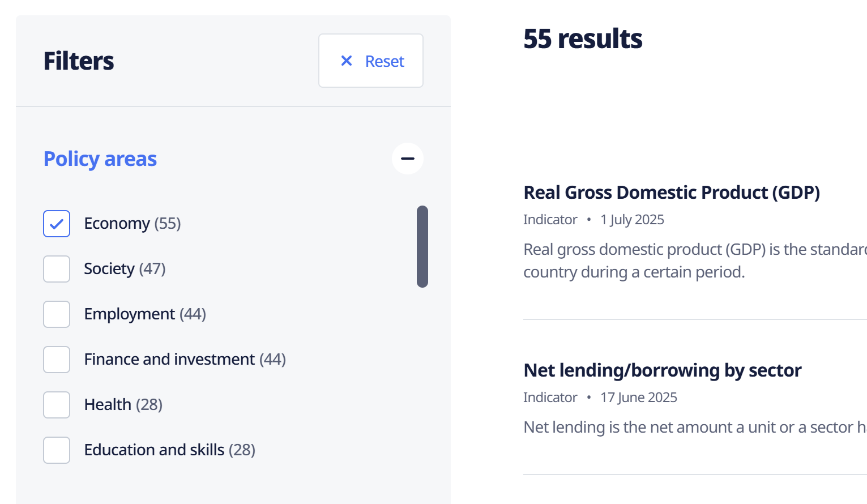Viewport: 867px width, 504px height.
Task: Open Net lending/borrowing by sector result
Action: pos(663,370)
